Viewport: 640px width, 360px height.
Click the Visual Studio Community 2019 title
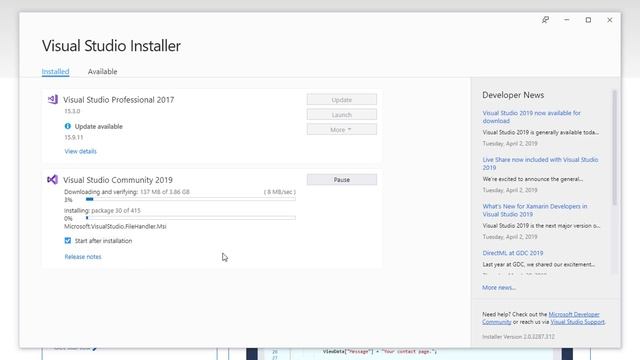(x=118, y=180)
